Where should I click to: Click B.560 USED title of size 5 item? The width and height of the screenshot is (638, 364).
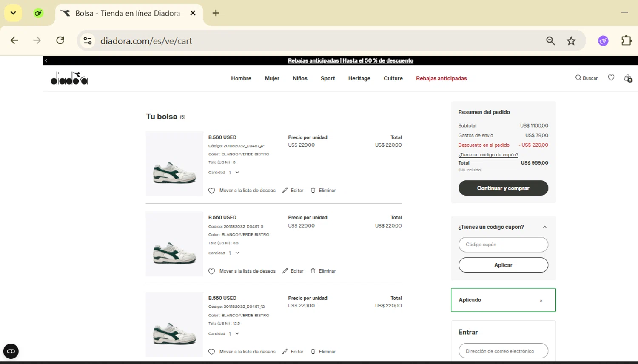pyautogui.click(x=222, y=137)
